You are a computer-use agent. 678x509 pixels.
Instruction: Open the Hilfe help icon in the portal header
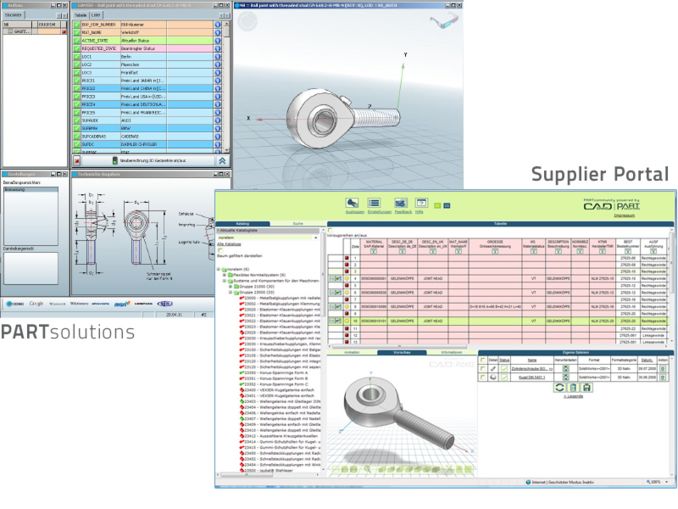pyautogui.click(x=421, y=203)
